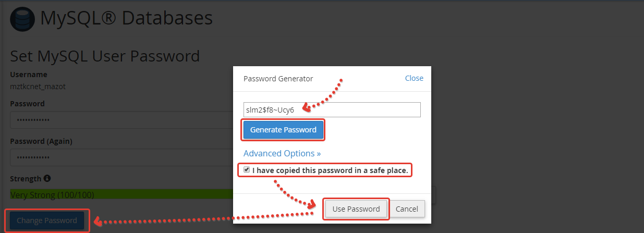
Task: Click the MySQL® Databases page title
Action: pos(126,19)
